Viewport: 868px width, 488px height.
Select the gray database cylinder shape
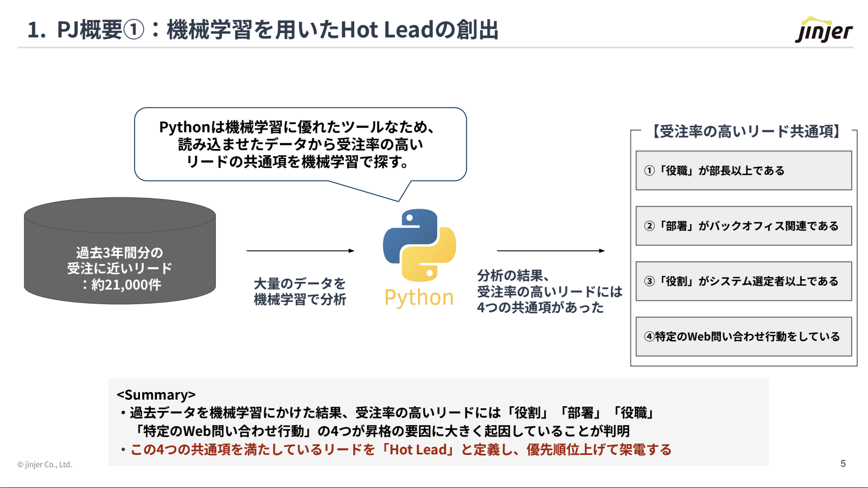click(120, 251)
